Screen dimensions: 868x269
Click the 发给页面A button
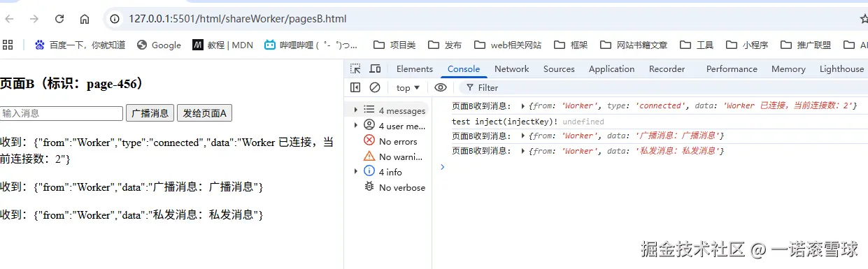pos(205,113)
